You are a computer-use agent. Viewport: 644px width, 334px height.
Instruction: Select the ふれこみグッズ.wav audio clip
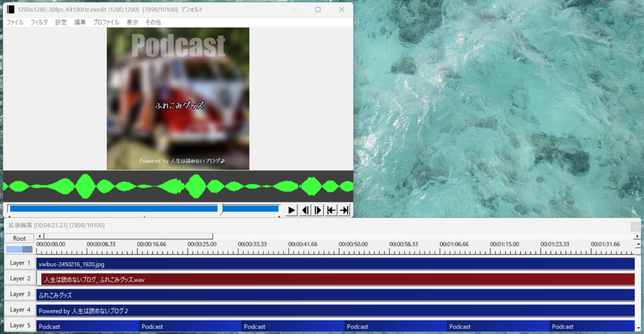[338, 280]
